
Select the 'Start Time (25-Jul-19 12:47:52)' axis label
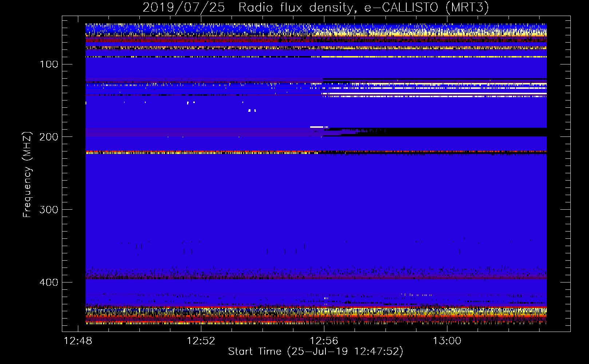click(316, 352)
